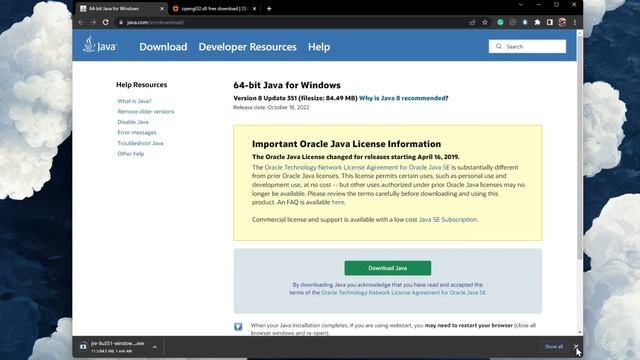
Task: Click the FAQ 'here' link
Action: [338, 202]
